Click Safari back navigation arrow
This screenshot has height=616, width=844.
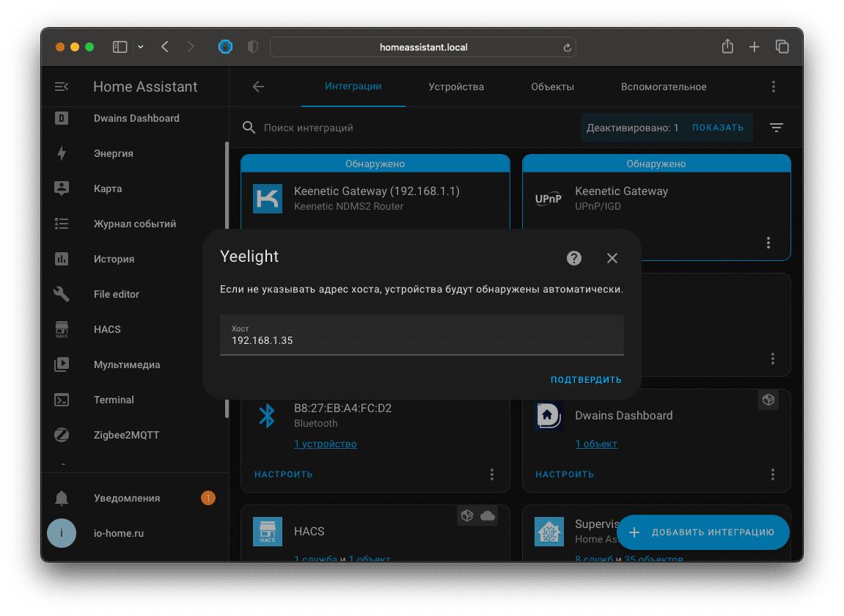click(165, 47)
